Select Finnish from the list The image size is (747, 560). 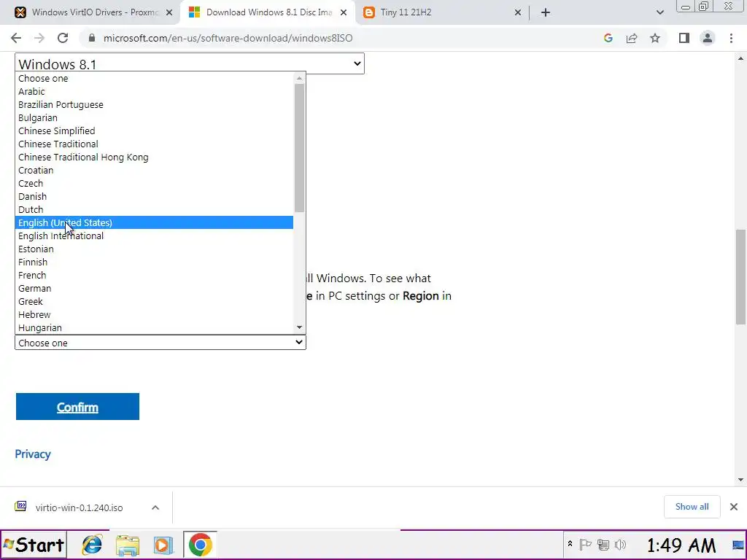coord(155,262)
